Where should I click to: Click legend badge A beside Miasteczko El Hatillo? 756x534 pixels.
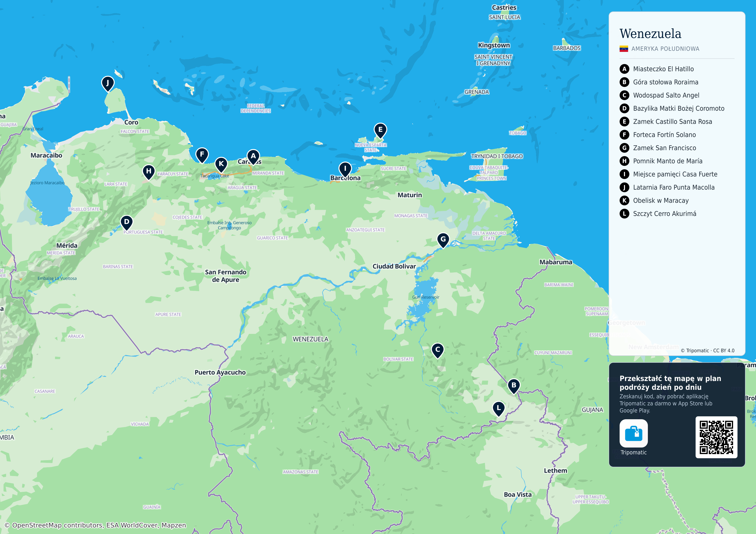624,69
